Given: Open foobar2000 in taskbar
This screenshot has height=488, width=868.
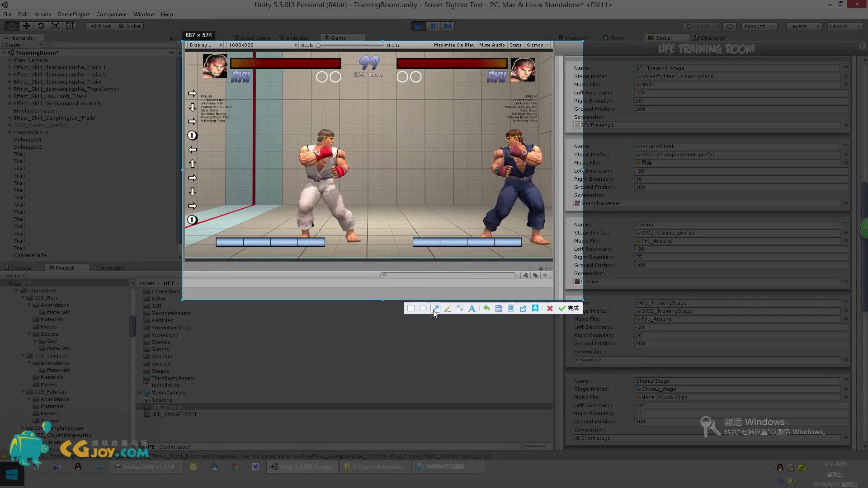Looking at the screenshot, I should tap(146, 467).
